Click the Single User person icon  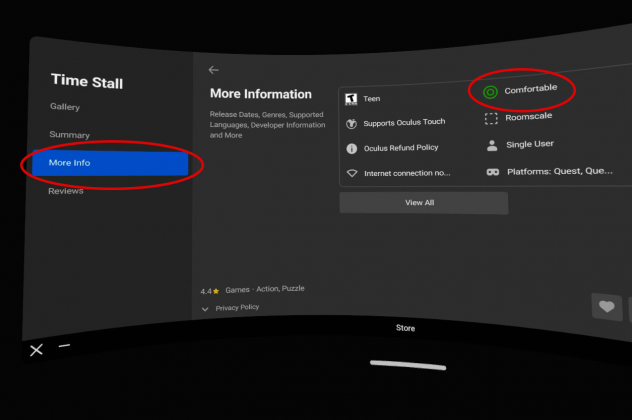(492, 146)
